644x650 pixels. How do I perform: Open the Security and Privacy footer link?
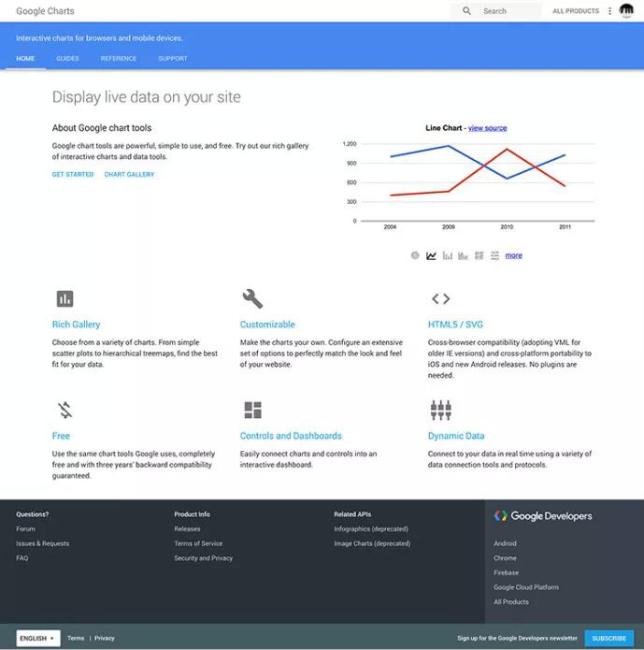pos(204,558)
